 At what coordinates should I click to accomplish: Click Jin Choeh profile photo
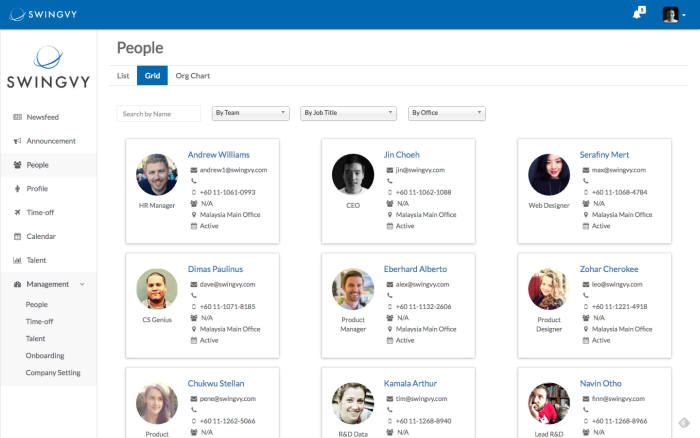pyautogui.click(x=353, y=175)
